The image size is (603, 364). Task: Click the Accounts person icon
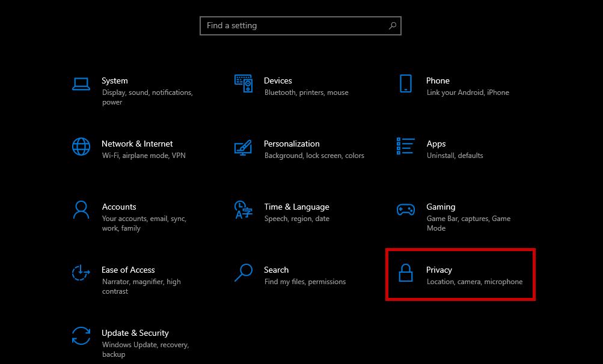pos(81,210)
